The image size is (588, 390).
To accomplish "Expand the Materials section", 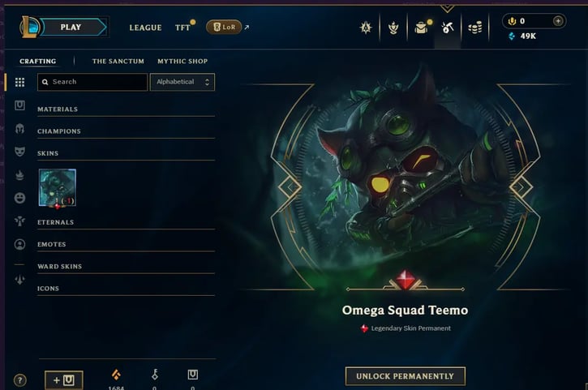I will (x=126, y=109).
